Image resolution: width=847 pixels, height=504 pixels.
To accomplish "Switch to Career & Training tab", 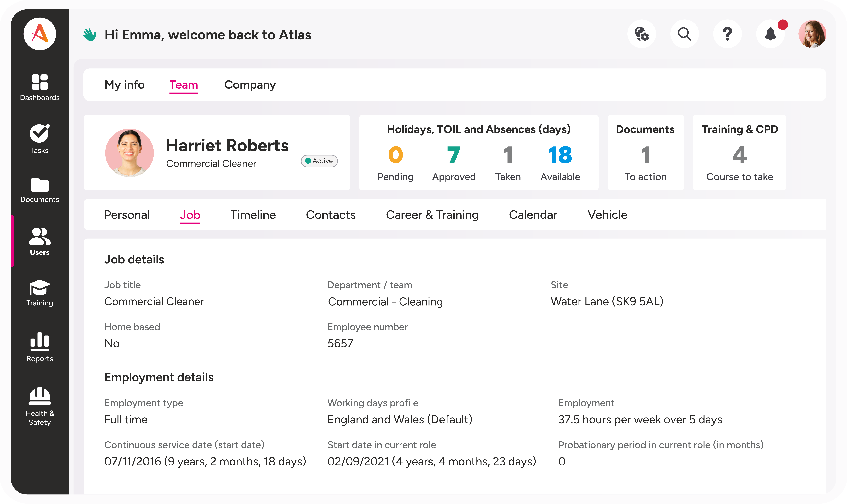I will (432, 215).
